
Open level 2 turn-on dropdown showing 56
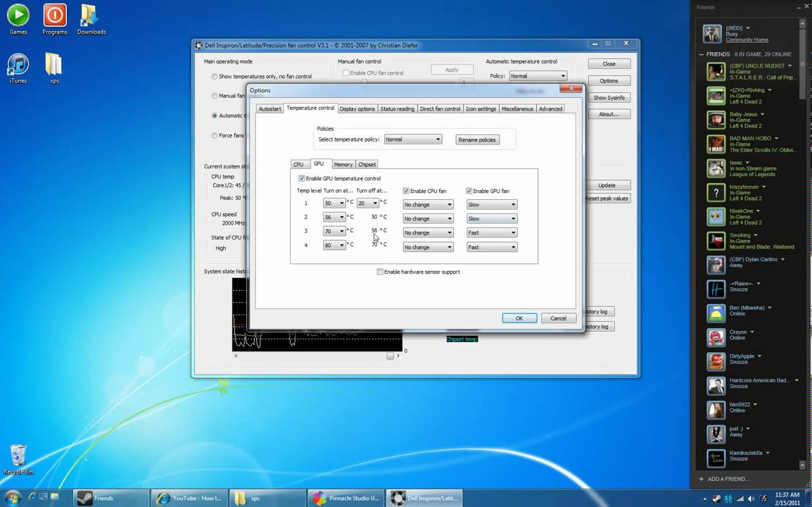point(334,217)
